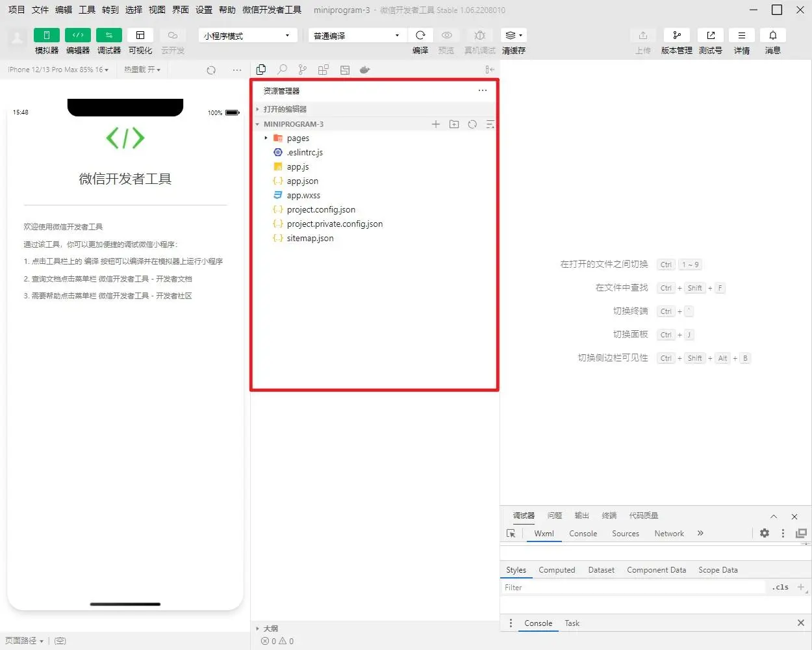Click the .cls button in Styles pane
Image resolution: width=812 pixels, height=650 pixels.
point(780,588)
